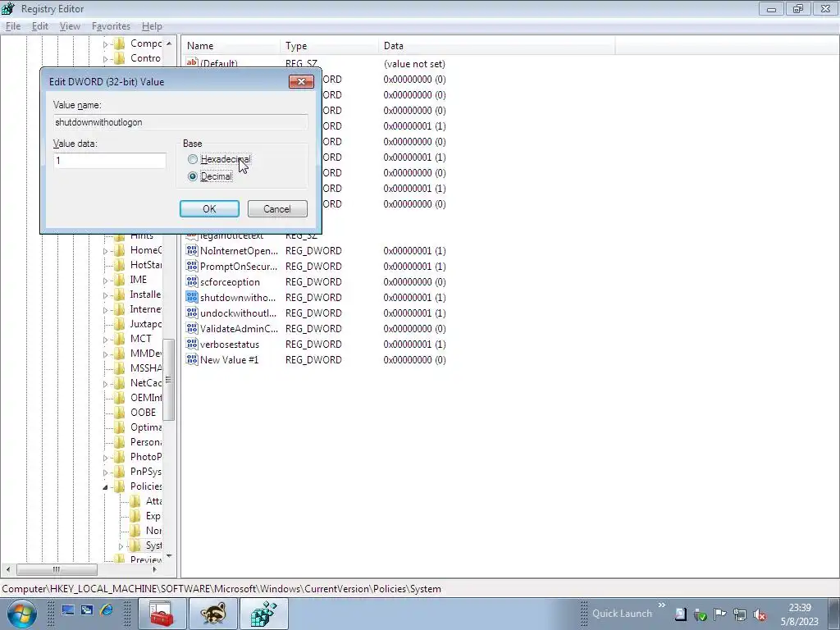Screen dimensions: 840x630
Task: Open the toolbox taskbar application
Action: [x=162, y=614]
